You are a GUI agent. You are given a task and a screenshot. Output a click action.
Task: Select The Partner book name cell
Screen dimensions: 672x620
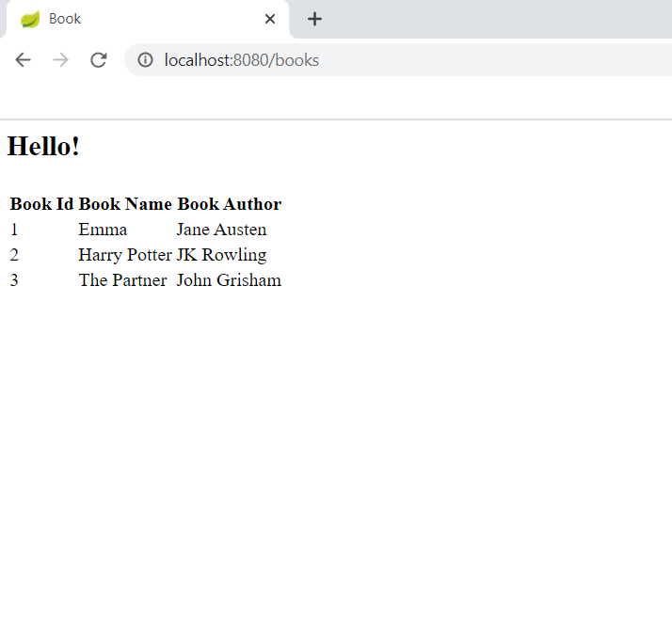122,280
